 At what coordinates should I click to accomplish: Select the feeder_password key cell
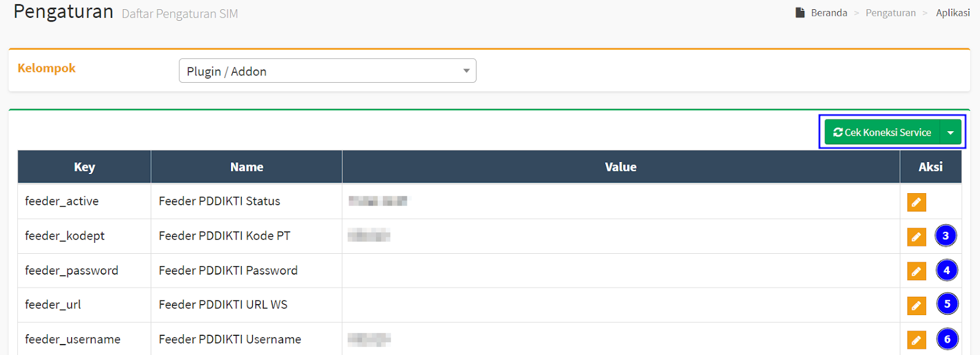(85, 270)
